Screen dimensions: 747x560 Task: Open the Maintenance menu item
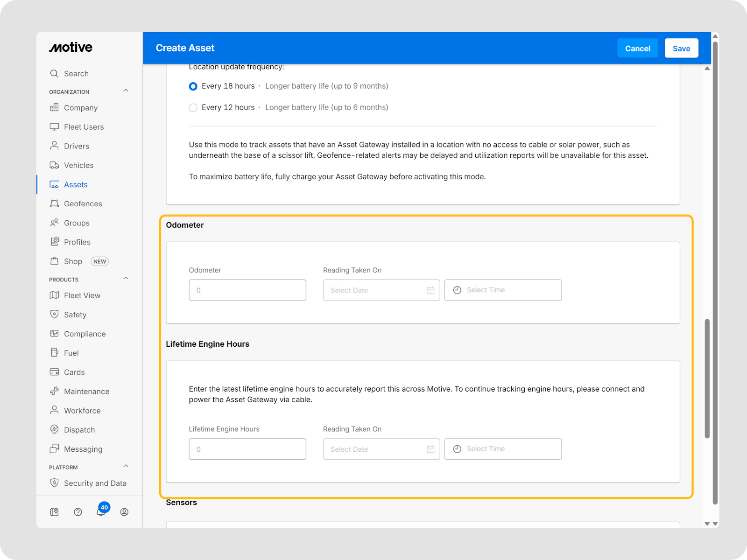[86, 392]
